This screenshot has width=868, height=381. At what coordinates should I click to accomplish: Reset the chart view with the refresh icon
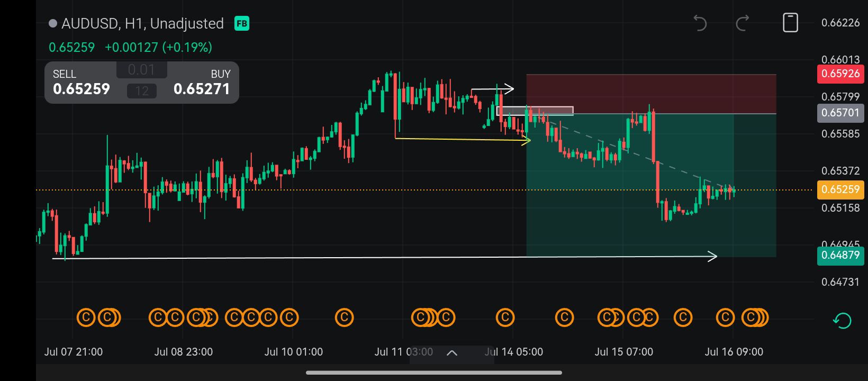(842, 320)
